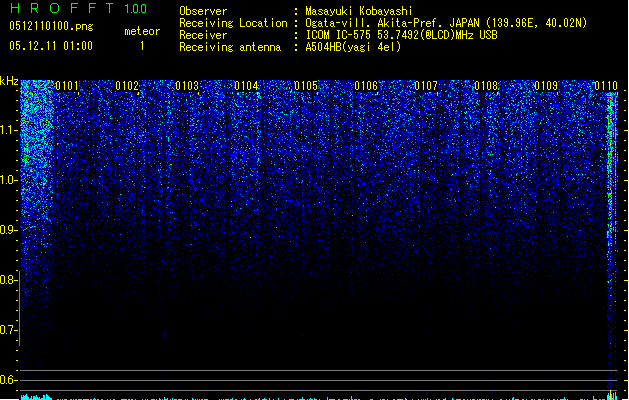629x400 pixels.
Task: Click the Receiving antenna label
Action: point(230,47)
